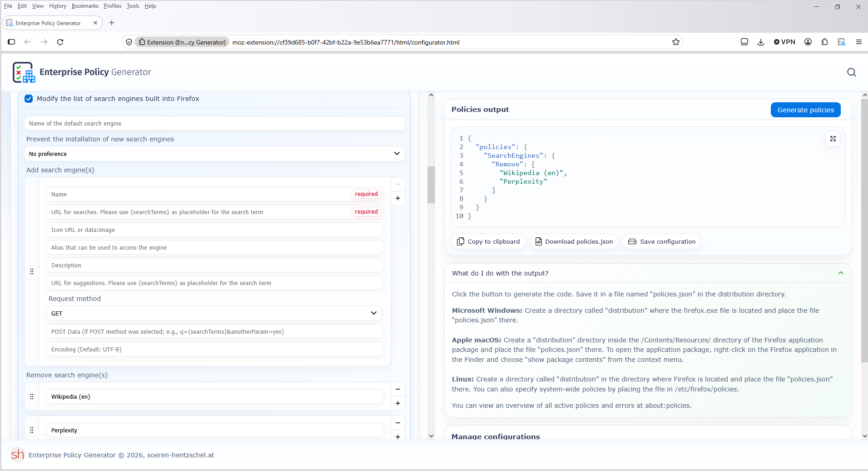Screen dimensions: 868x471
Task: Click left panel scroll down arrow
Action: pos(431,436)
